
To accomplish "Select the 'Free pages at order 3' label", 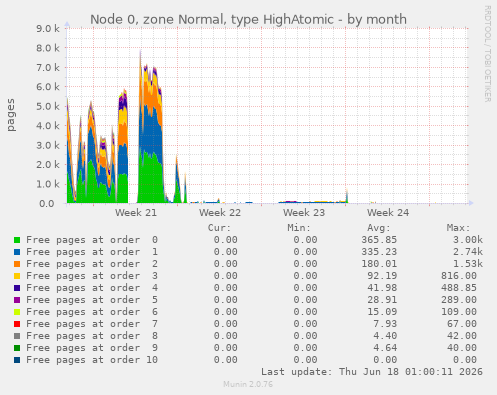I will (92, 276).
